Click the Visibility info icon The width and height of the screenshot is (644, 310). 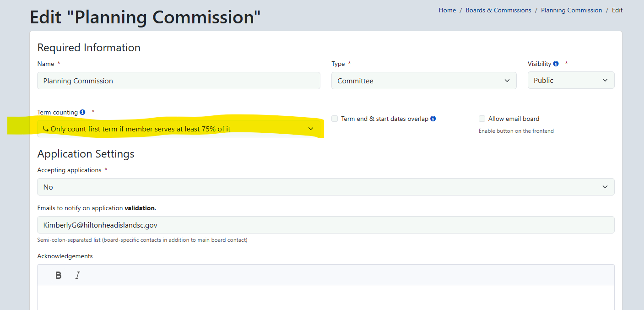(x=556, y=64)
